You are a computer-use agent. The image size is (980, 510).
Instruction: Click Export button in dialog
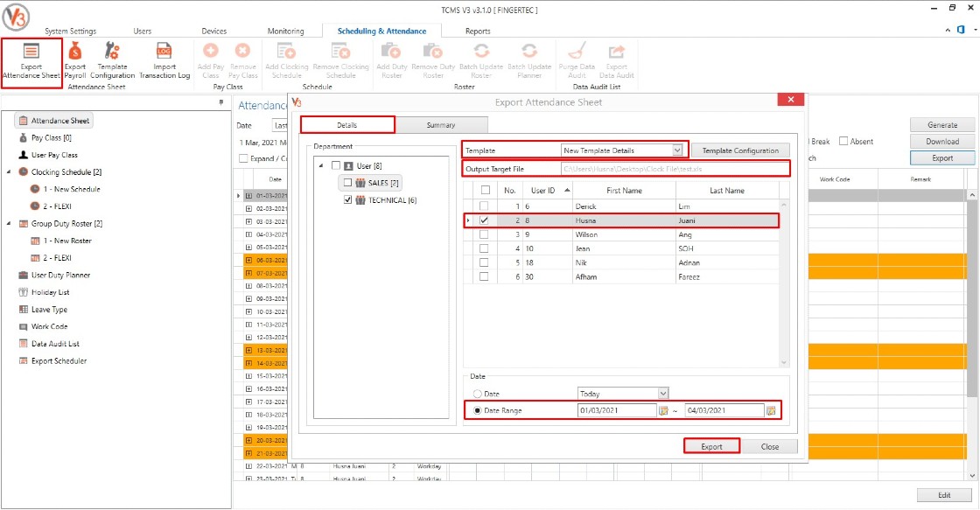[711, 446]
